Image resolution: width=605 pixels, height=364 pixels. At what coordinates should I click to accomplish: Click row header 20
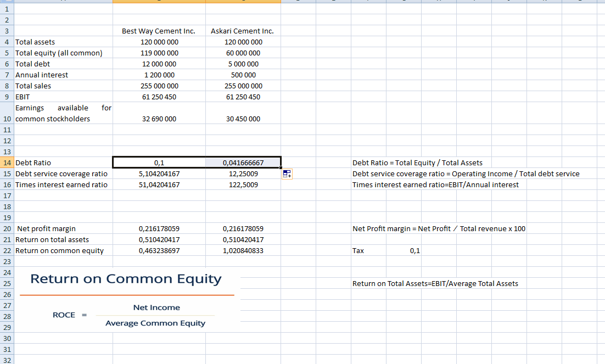click(x=7, y=228)
